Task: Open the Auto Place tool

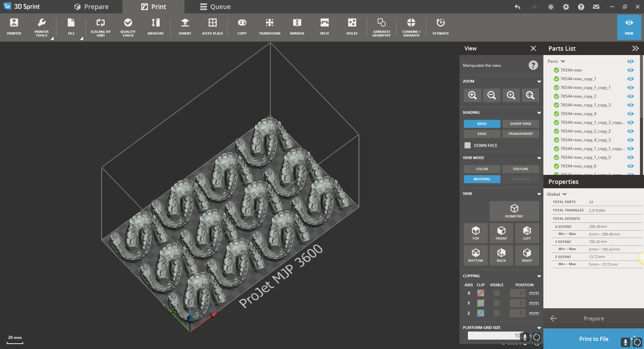Action: pos(212,27)
